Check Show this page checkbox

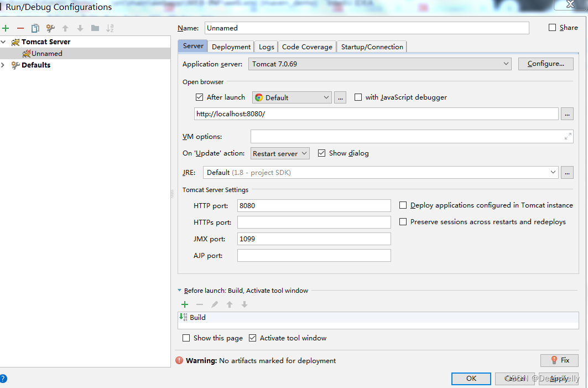pos(186,338)
